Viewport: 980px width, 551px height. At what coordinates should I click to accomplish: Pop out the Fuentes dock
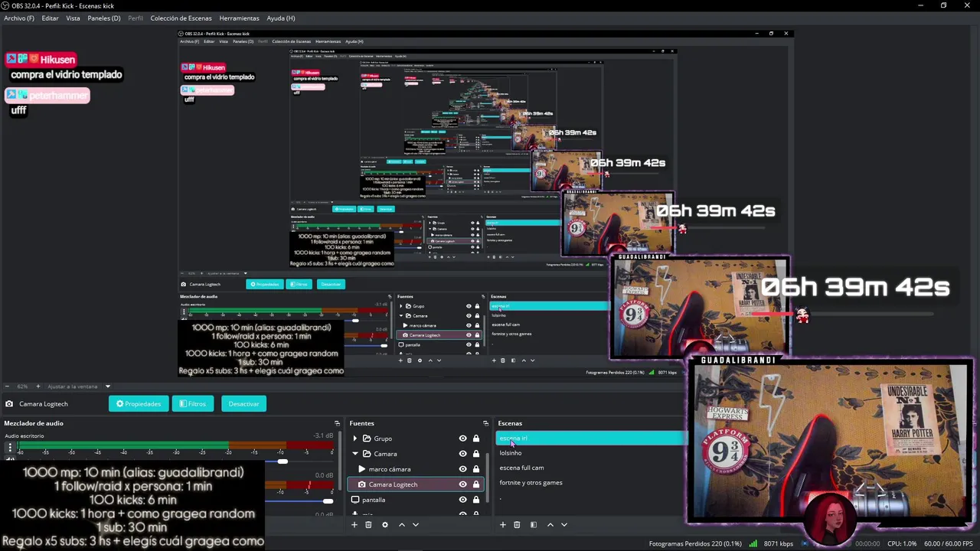click(x=485, y=423)
